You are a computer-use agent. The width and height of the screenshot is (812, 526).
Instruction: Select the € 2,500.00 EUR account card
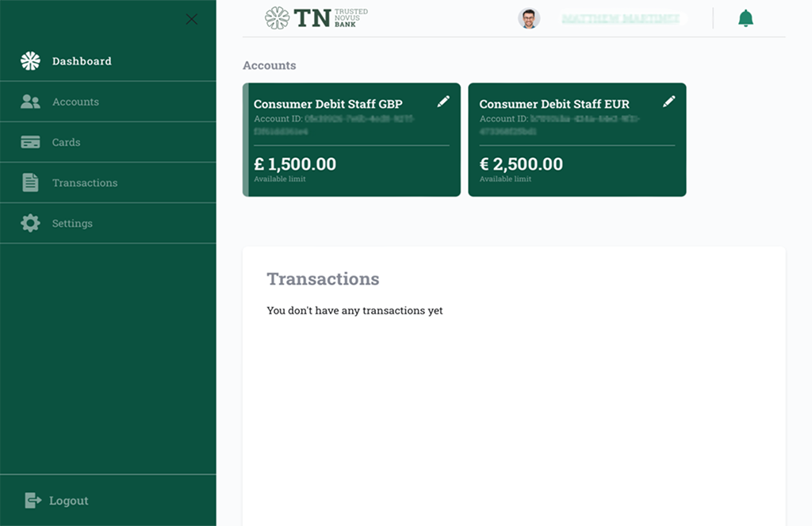577,164
